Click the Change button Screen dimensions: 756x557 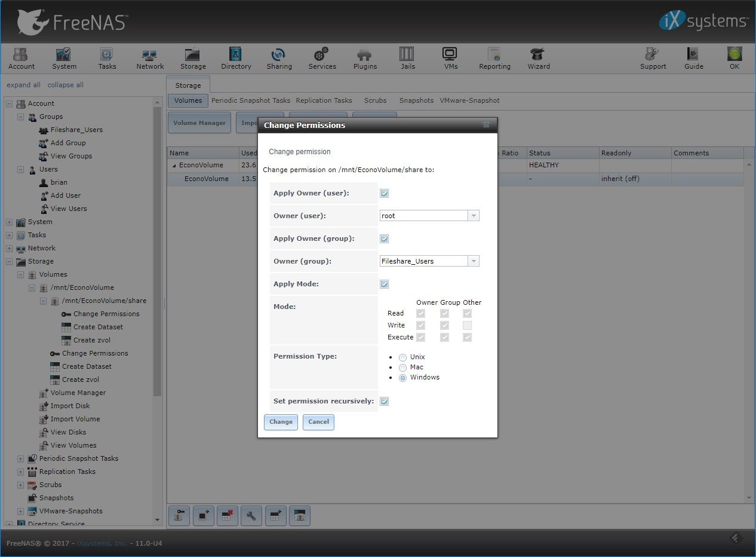(281, 422)
